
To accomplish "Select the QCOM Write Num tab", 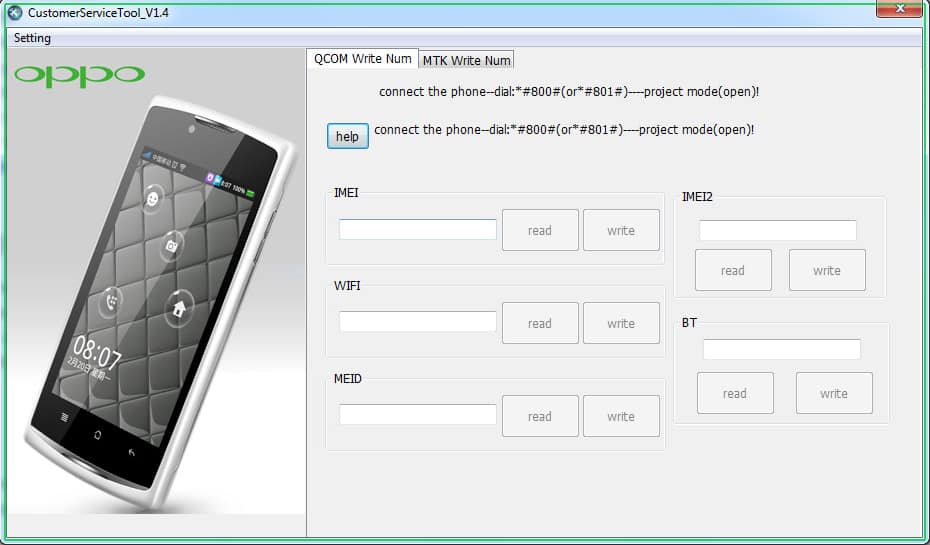I will point(362,59).
